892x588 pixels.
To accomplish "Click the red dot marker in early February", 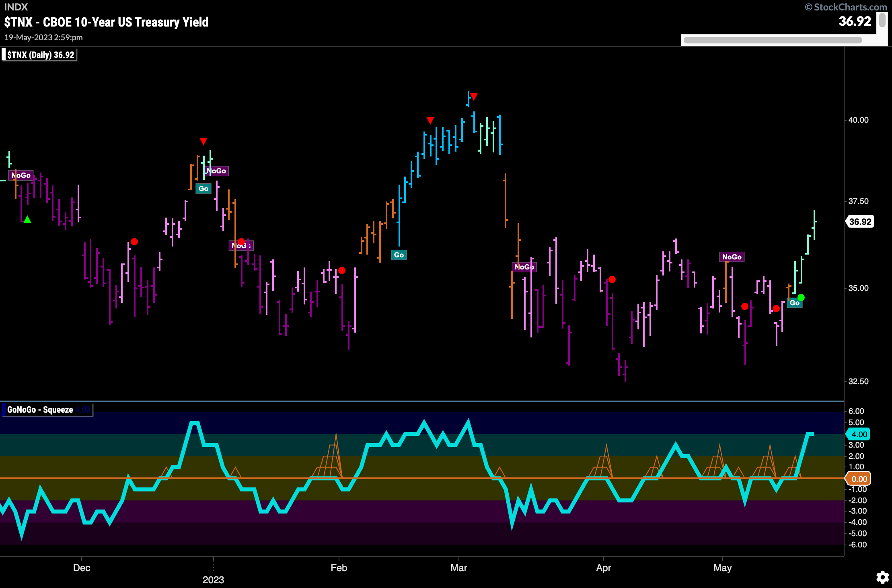I will pos(342,271).
